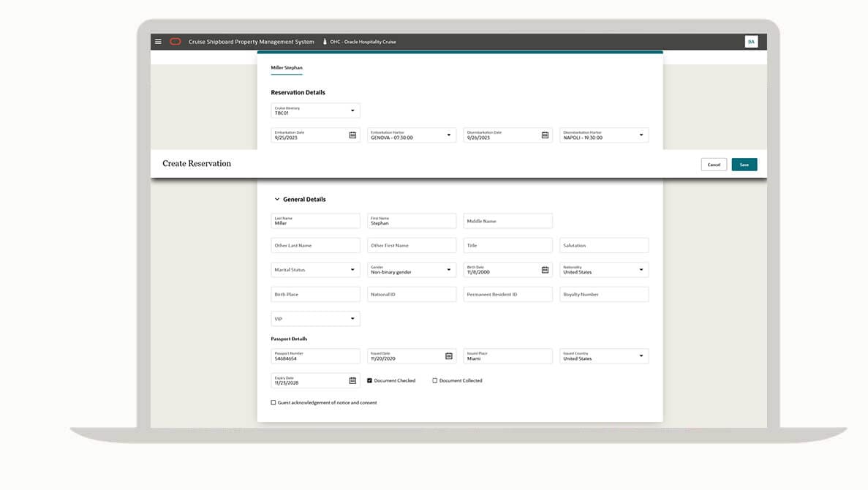Click the Cancel button

(x=714, y=165)
